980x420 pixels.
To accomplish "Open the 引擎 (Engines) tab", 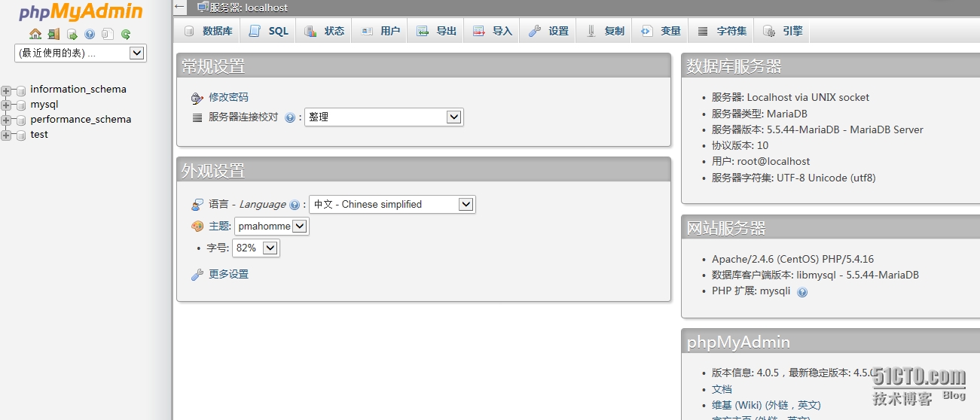I will pyautogui.click(x=783, y=31).
